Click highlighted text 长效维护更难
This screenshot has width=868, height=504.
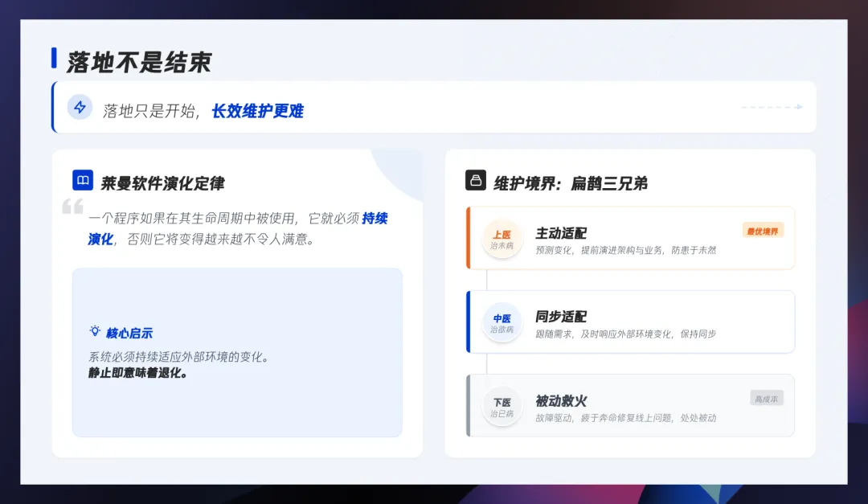pyautogui.click(x=257, y=111)
